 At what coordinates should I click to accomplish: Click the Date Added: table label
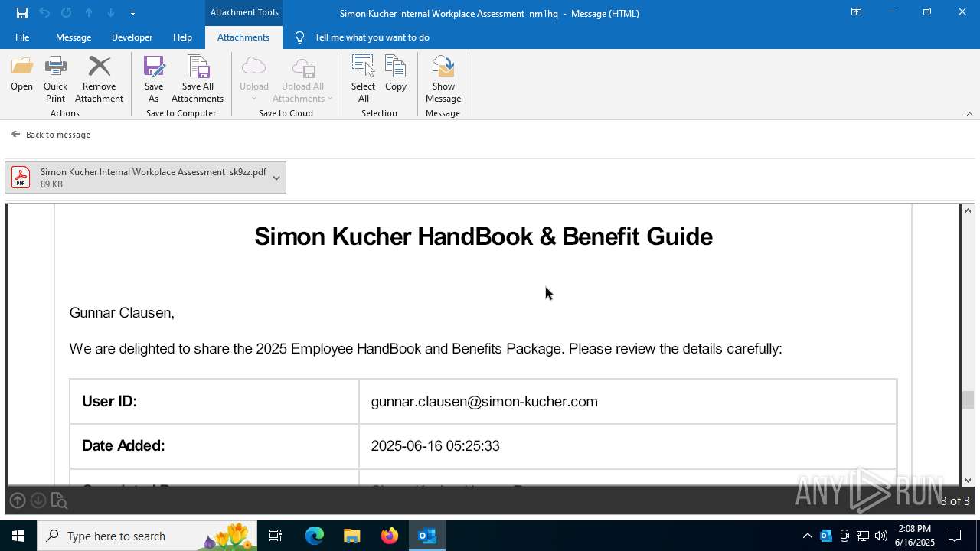[123, 446]
